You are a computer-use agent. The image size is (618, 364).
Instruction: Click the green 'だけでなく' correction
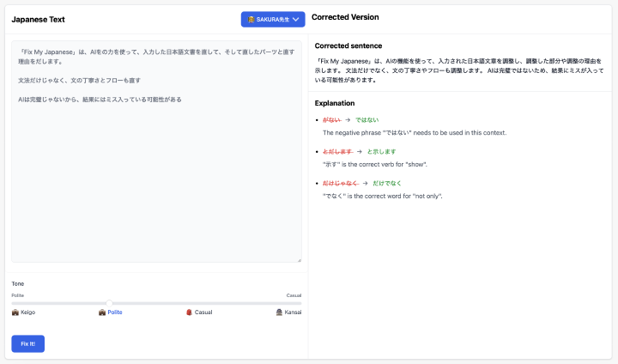pos(386,183)
